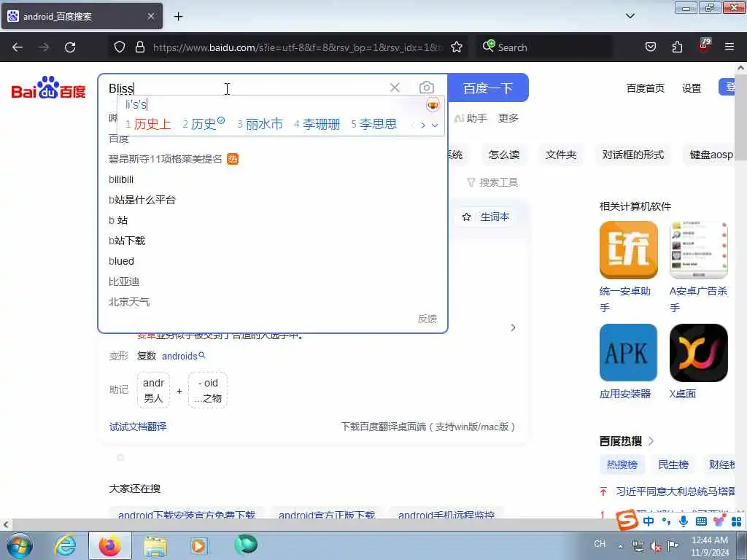This screenshot has width=747, height=560.
Task: Open the tracking protection shield icon
Action: [120, 47]
